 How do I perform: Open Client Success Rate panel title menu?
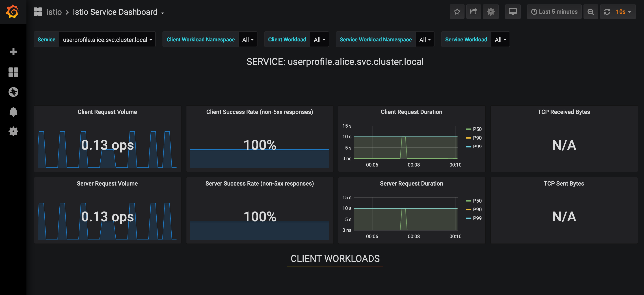coord(259,112)
